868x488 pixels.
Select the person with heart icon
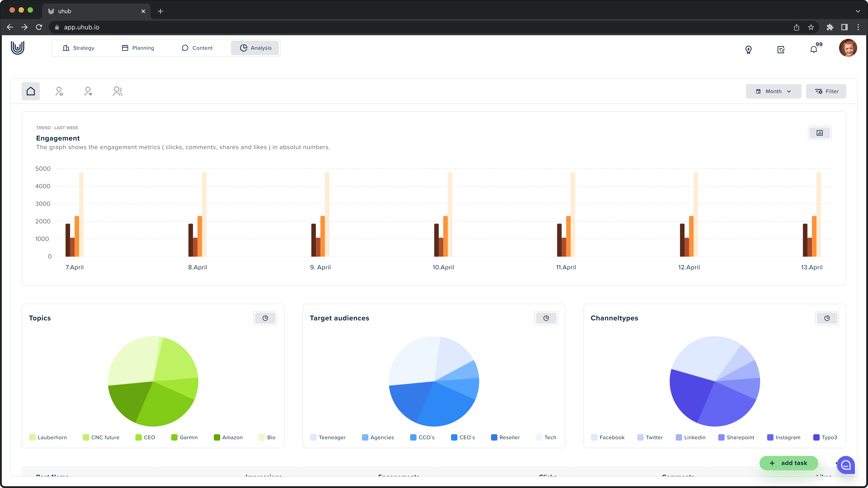click(88, 91)
